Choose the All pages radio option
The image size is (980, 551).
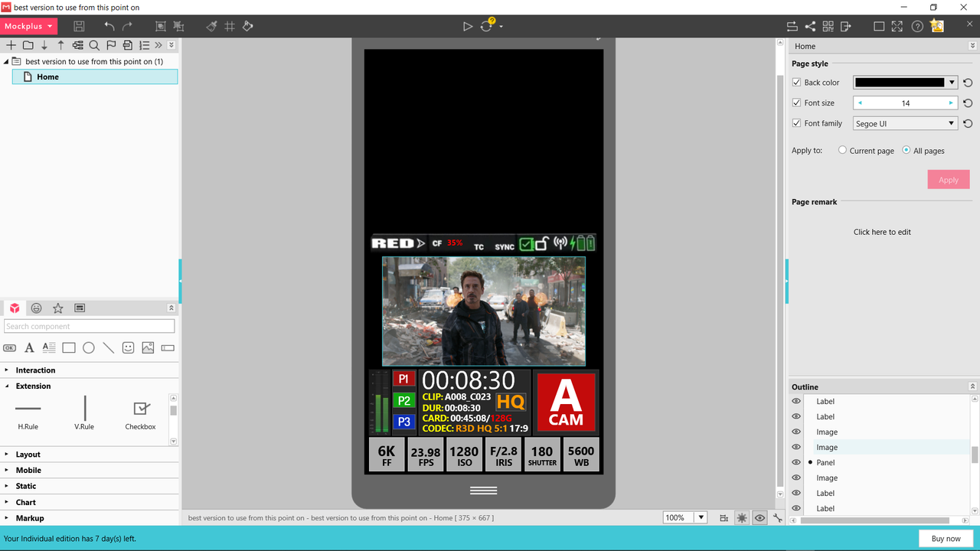pos(906,150)
